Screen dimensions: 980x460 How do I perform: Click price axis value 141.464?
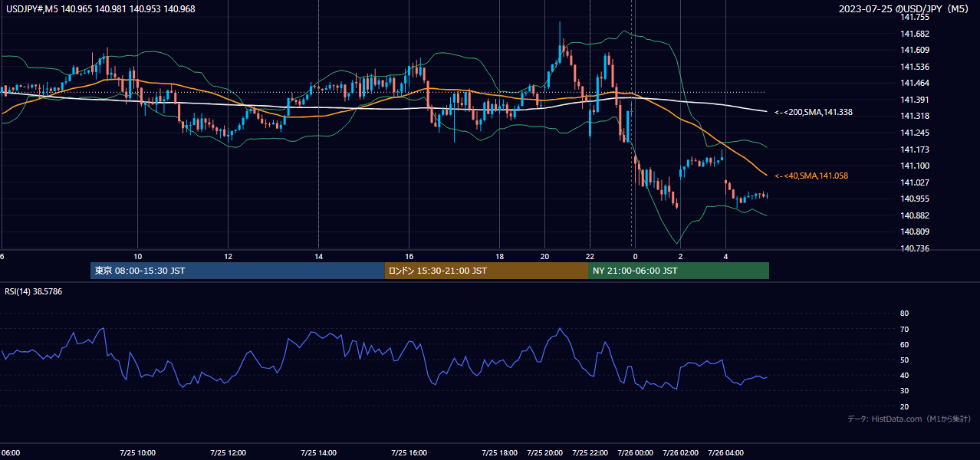coord(916,83)
